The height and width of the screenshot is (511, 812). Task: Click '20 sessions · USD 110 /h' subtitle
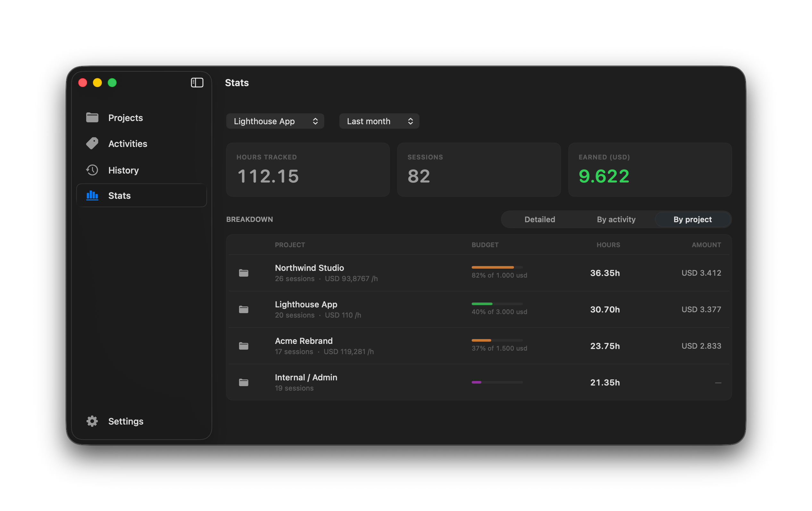[x=318, y=315]
